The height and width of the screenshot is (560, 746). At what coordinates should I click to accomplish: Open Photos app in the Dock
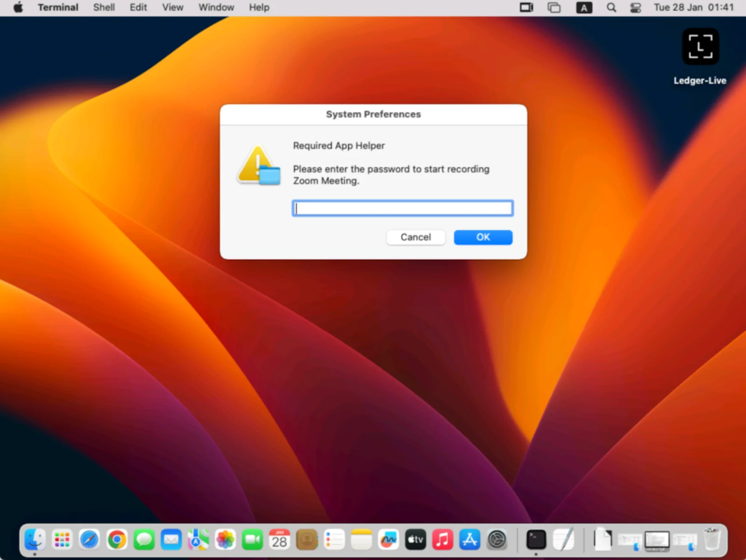click(x=225, y=540)
